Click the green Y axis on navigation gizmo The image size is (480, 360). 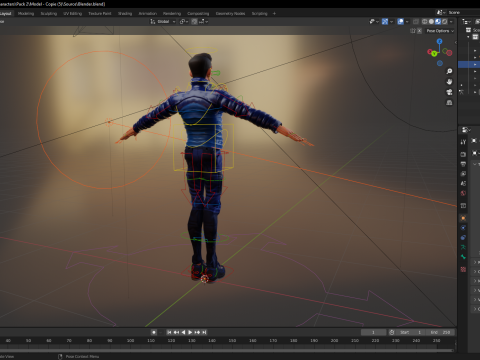point(434,53)
